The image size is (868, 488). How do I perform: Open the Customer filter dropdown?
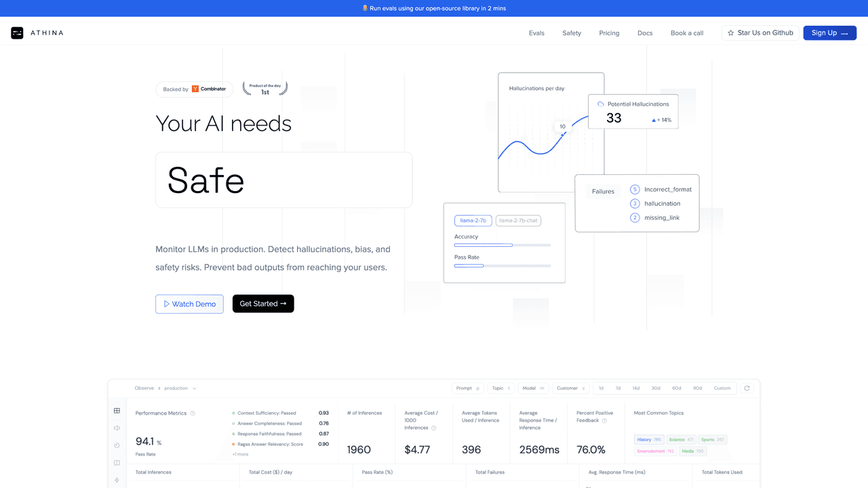point(571,388)
